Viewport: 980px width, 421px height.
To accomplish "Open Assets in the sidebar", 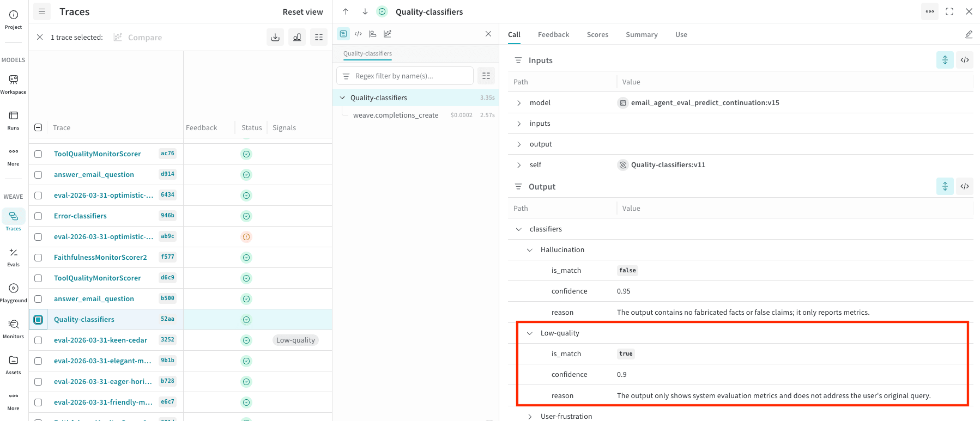I will [13, 365].
